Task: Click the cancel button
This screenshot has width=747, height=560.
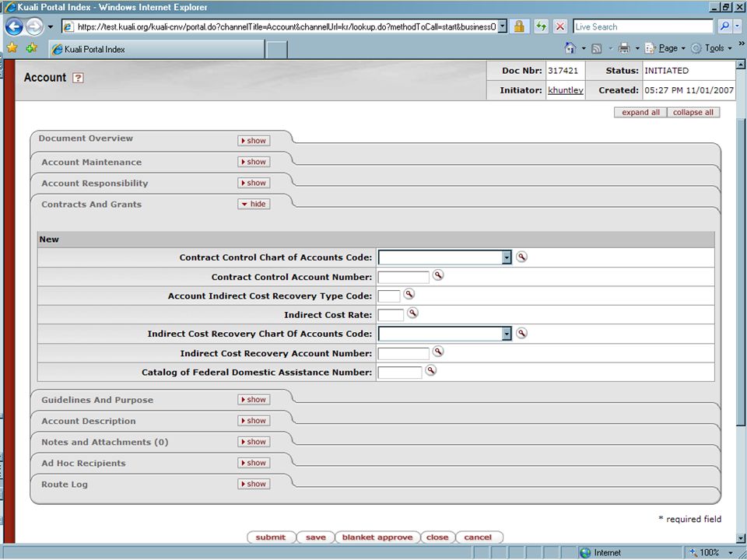Action: [x=478, y=537]
